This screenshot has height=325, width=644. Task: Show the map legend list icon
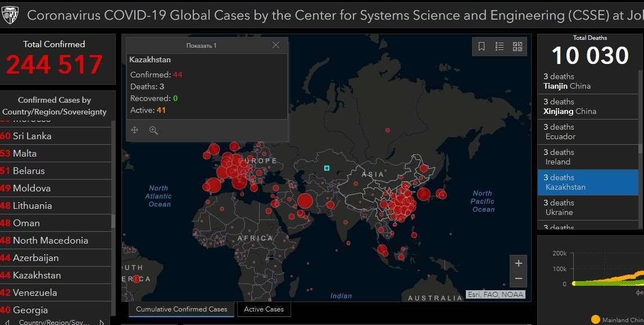[500, 47]
